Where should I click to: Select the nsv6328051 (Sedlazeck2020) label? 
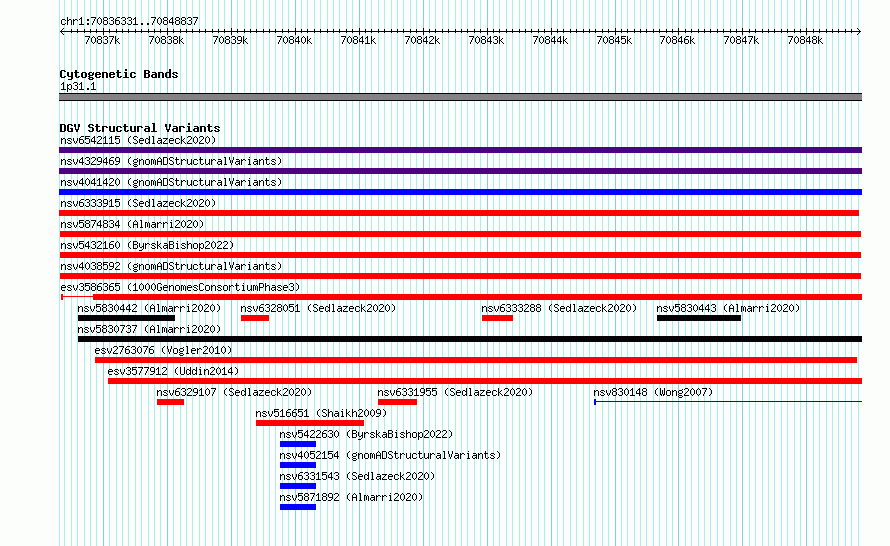318,308
